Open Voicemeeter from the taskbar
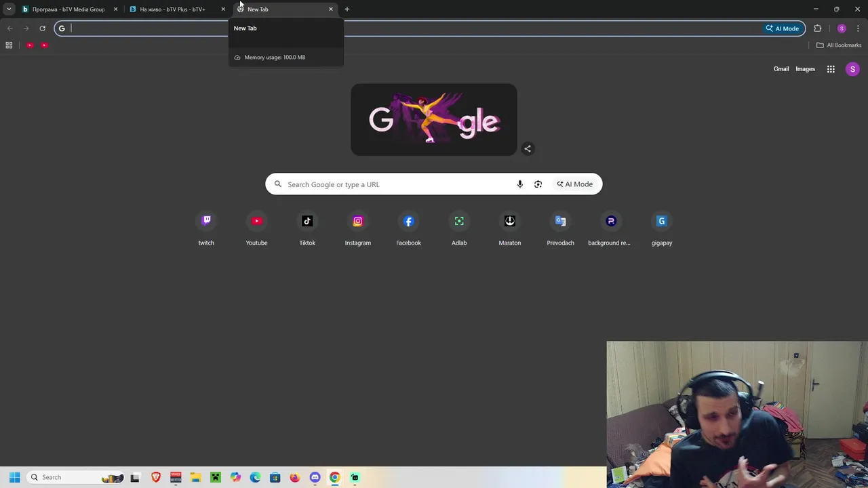This screenshot has width=868, height=488. coord(176,477)
